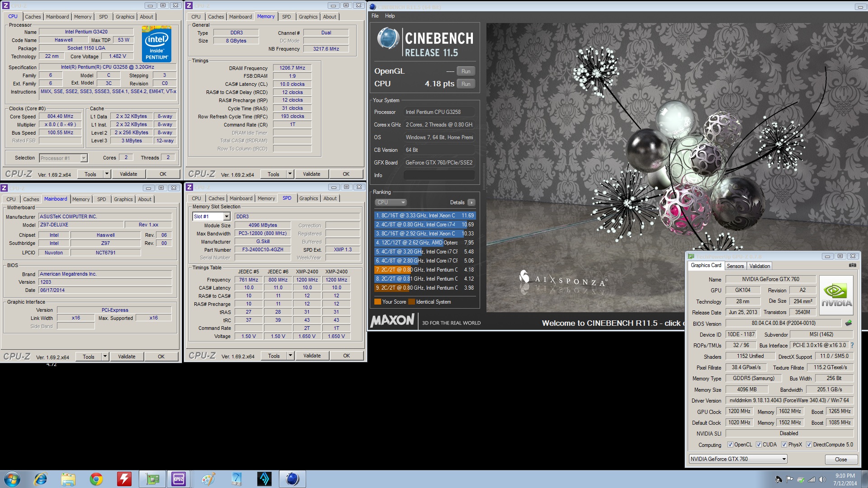Screen dimensions: 868x488
Task: Select ranking row 7. 2C/2T Intel Pentium 4.18
Action: pyautogui.click(x=425, y=270)
